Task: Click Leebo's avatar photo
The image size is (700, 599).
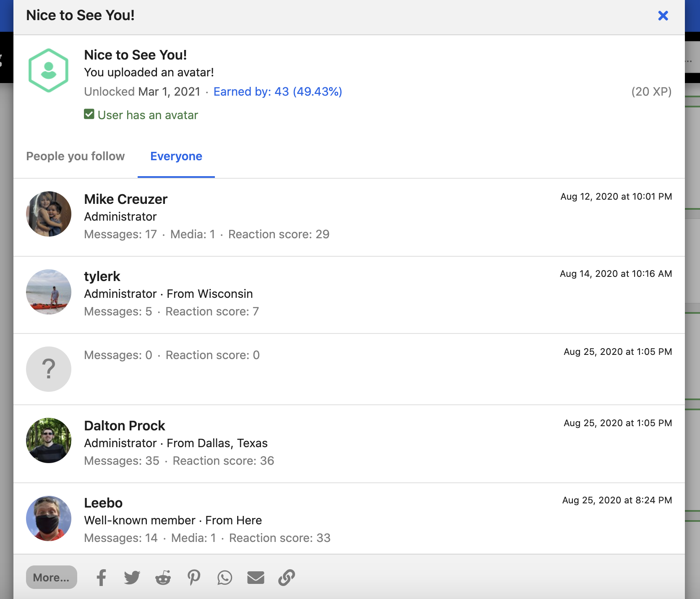Action: [x=49, y=518]
